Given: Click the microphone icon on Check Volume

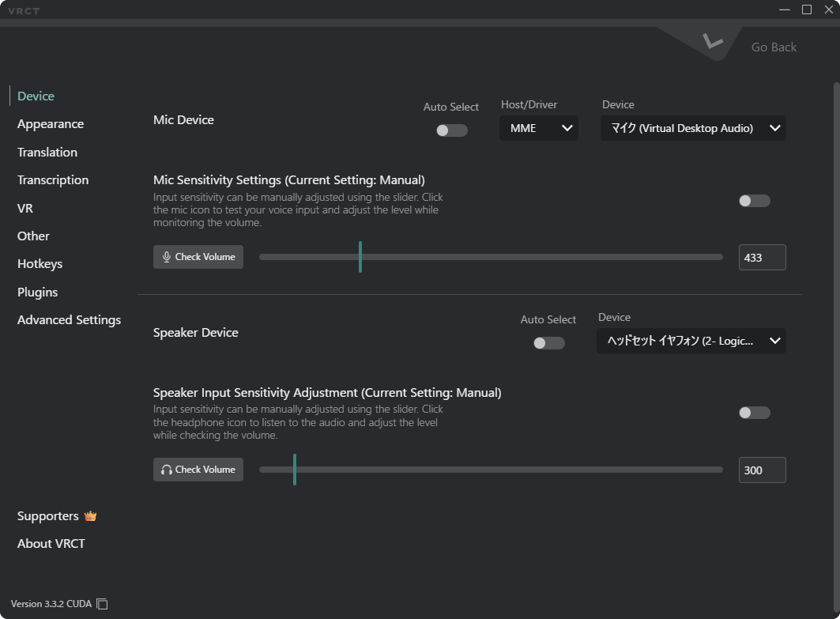Looking at the screenshot, I should click(166, 256).
